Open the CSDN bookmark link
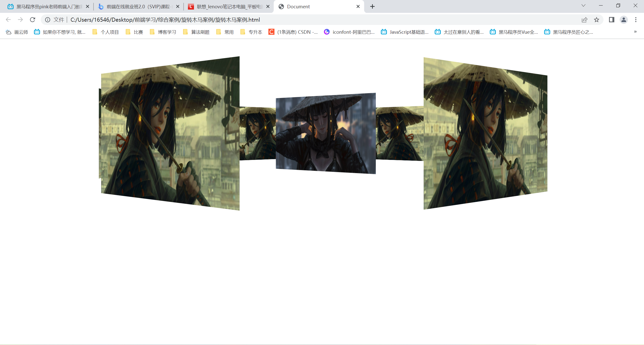644x345 pixels. (293, 32)
